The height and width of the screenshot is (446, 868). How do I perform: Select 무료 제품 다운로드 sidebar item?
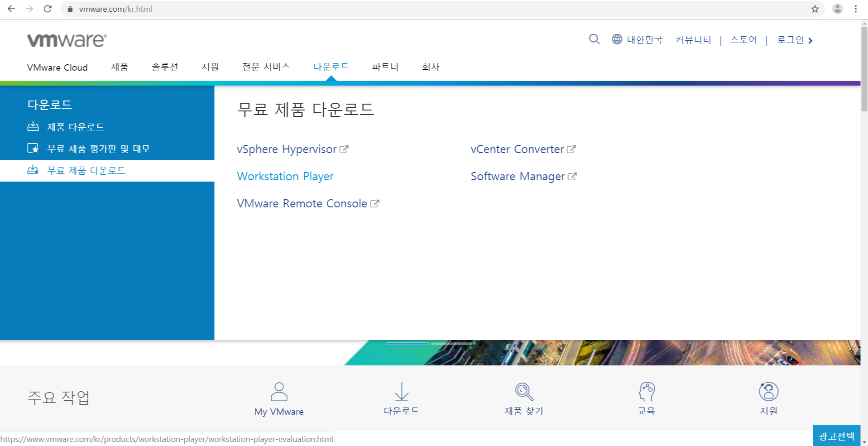point(86,170)
